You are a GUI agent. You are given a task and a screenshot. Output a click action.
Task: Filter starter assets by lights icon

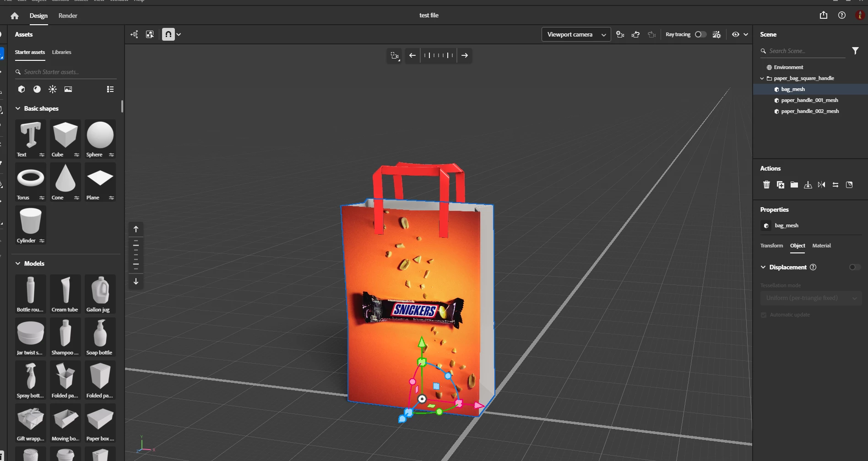click(x=53, y=89)
